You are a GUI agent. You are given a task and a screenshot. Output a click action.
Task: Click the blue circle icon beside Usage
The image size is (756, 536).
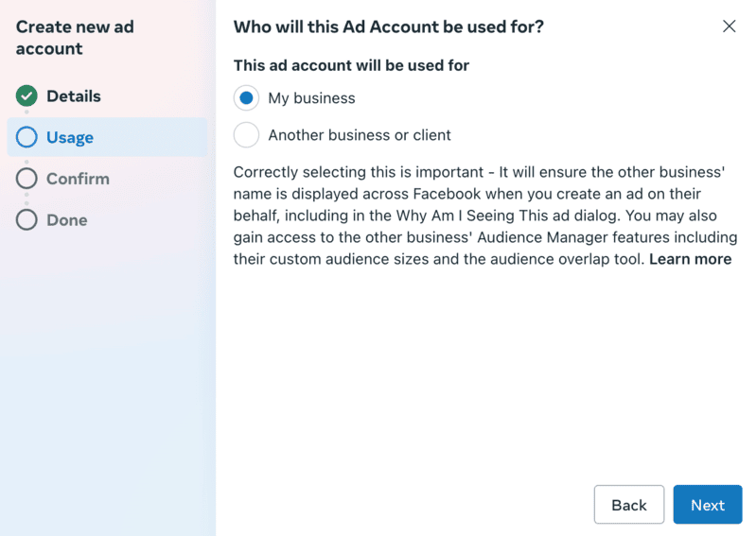pyautogui.click(x=26, y=137)
